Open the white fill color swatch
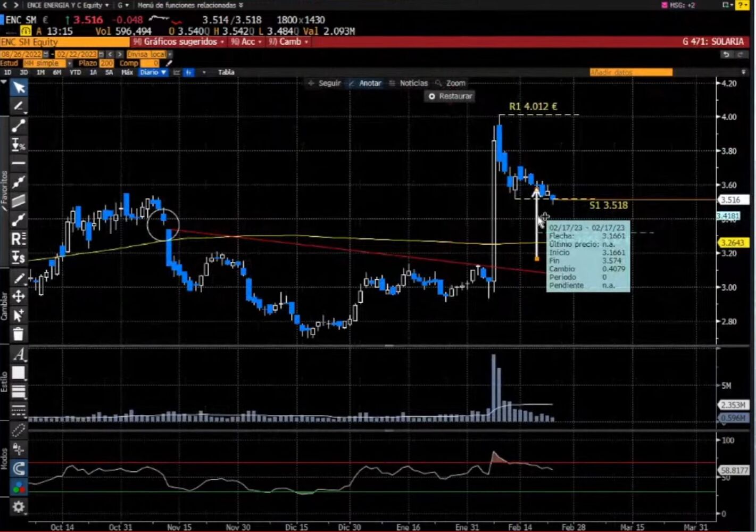This screenshot has height=532, width=756. pyautogui.click(x=19, y=373)
